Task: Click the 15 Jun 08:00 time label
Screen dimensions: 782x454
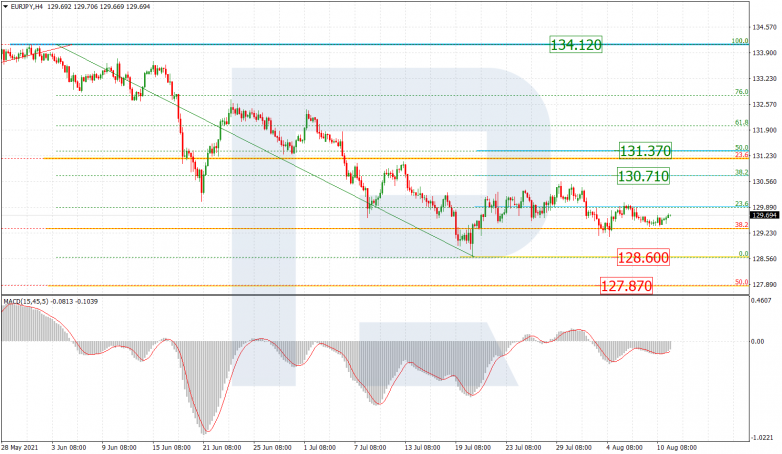Action: pos(170,448)
